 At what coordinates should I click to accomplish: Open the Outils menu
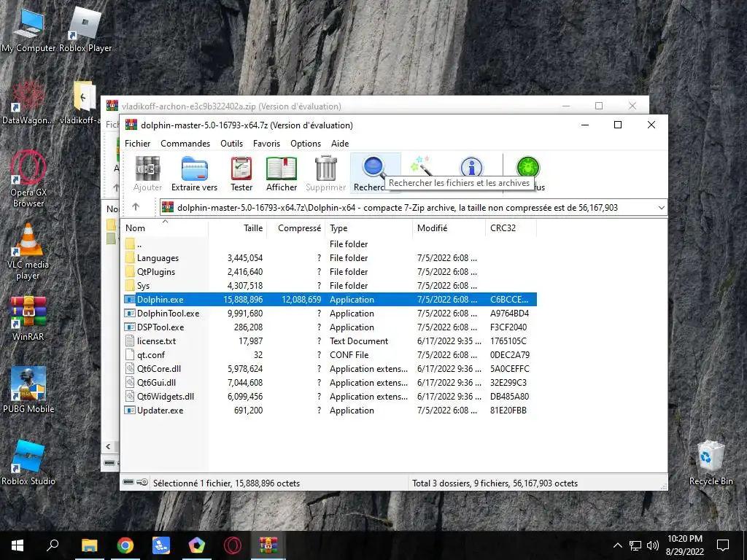tap(231, 144)
